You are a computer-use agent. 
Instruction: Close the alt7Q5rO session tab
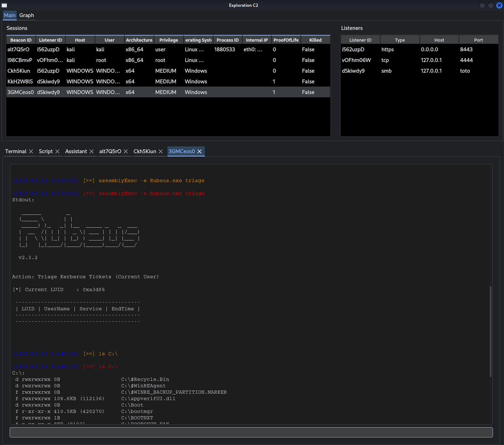126,151
